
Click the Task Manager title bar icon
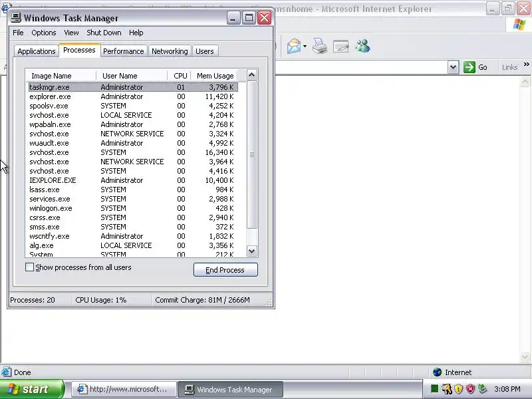[16, 18]
